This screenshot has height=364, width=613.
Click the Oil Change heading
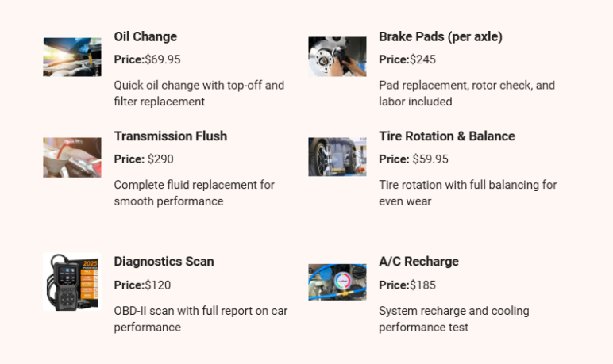pos(145,36)
